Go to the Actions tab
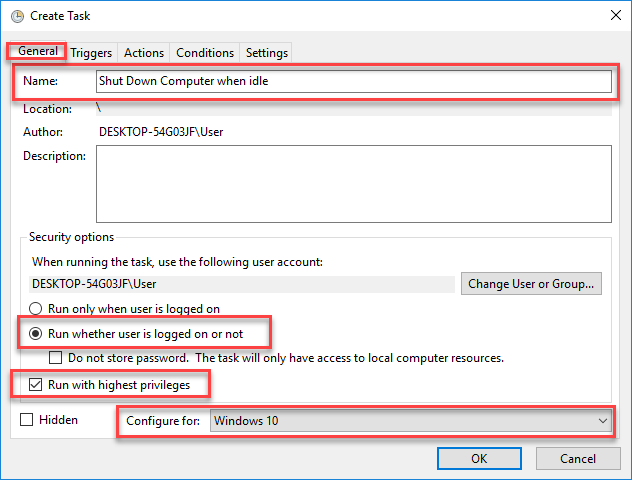The image size is (632, 480). point(144,53)
